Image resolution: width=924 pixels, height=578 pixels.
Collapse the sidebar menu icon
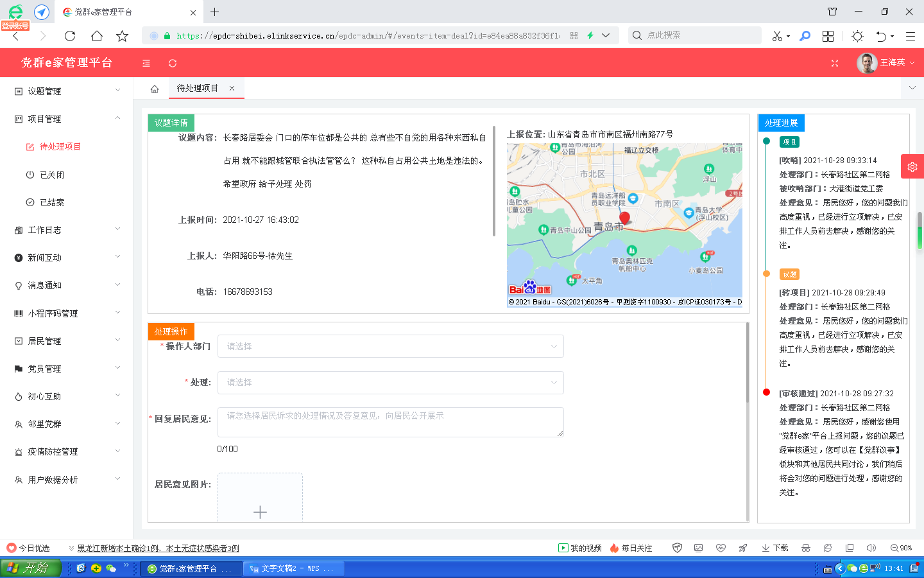coord(146,63)
